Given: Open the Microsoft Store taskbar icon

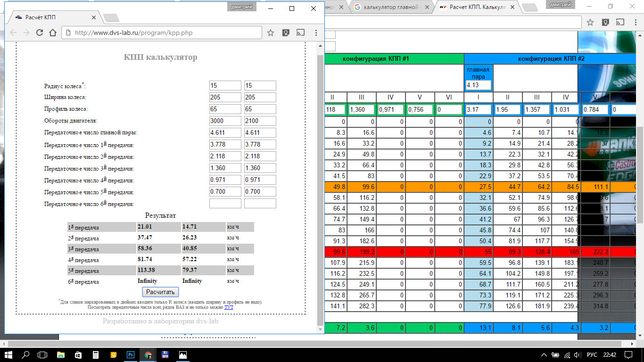Looking at the screenshot, I should click(x=78, y=355).
